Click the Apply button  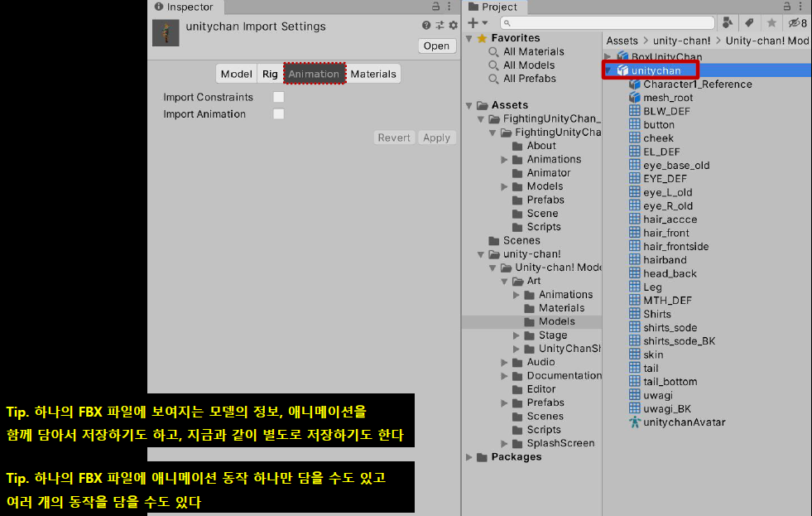[436, 137]
